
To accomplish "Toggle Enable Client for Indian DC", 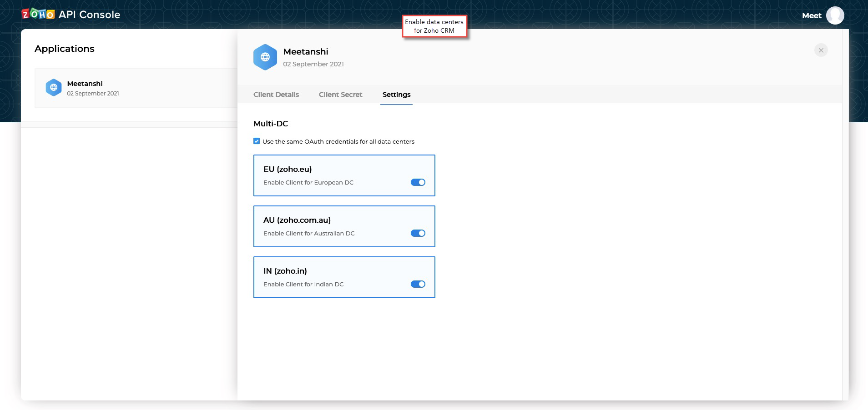I will (x=418, y=284).
